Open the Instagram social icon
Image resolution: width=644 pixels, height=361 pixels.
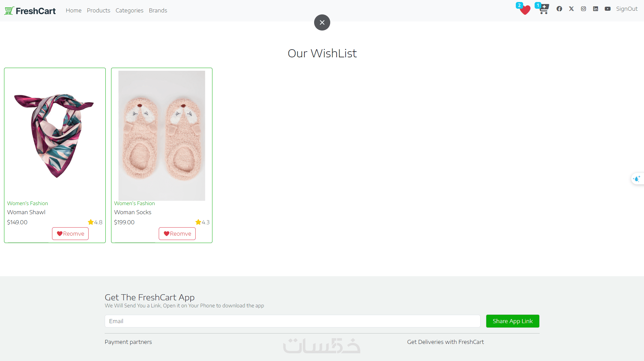[583, 9]
